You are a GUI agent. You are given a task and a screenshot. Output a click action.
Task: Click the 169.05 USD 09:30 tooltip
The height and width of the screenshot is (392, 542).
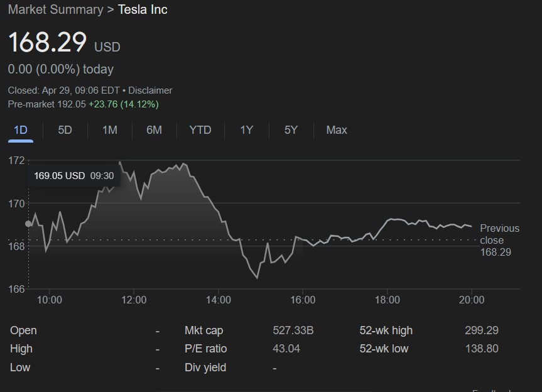[73, 176]
